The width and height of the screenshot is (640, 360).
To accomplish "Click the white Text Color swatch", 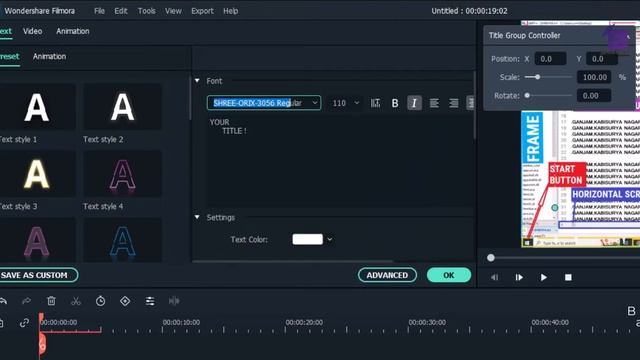I will tap(307, 240).
